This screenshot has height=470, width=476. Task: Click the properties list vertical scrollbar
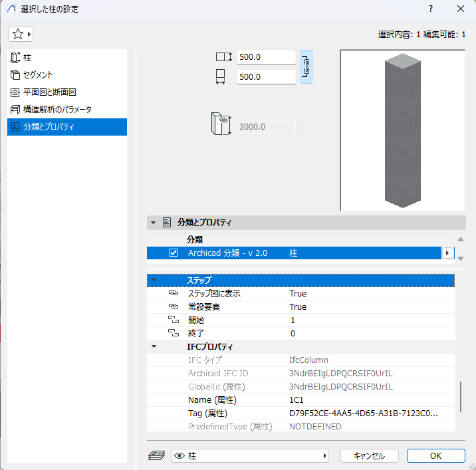pyautogui.click(x=460, y=397)
